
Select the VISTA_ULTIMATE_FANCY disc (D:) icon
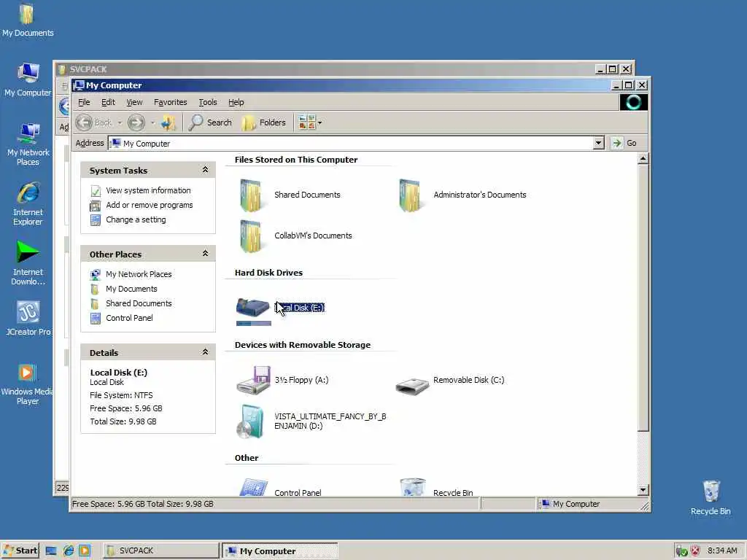coord(251,421)
